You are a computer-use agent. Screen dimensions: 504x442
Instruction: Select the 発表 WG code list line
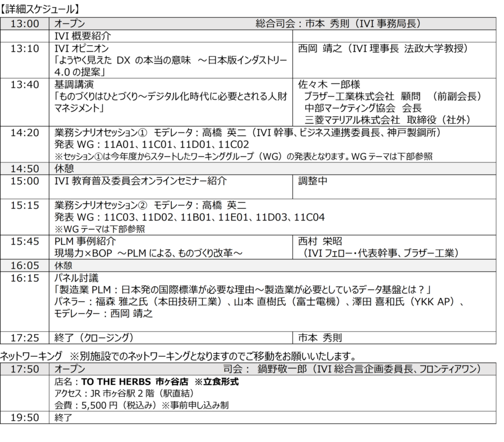[189, 218]
